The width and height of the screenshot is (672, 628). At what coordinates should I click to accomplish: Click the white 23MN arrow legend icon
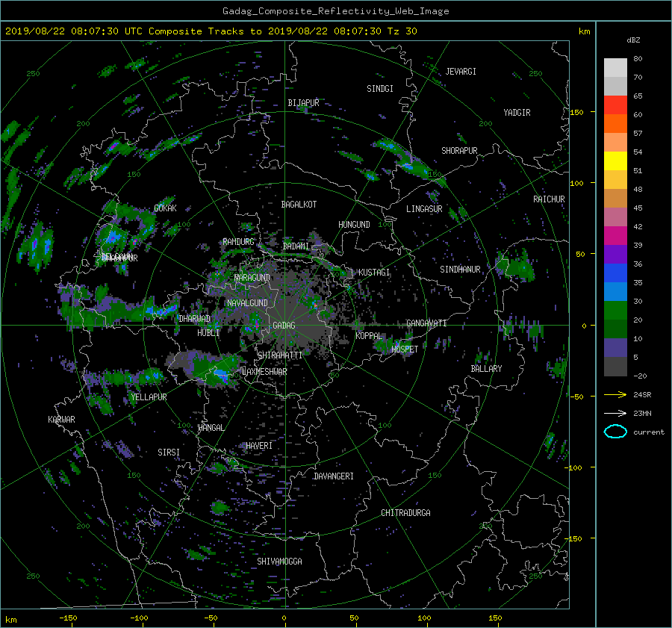point(615,413)
